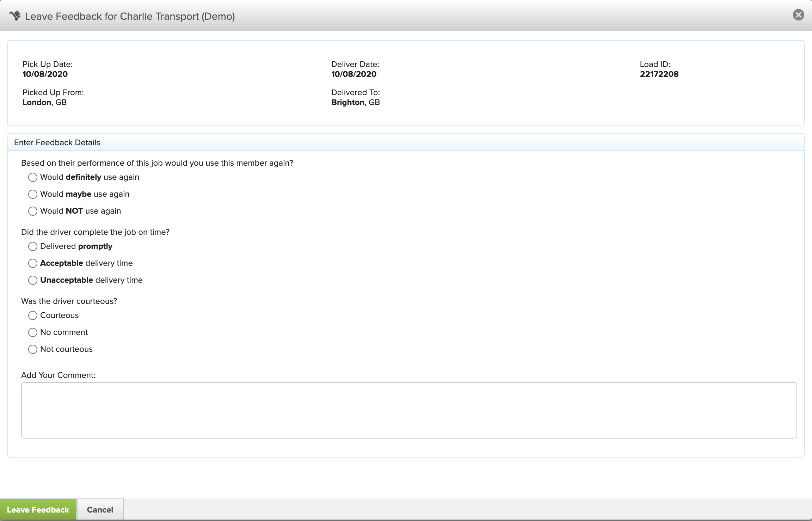Click the Enter Feedback Details header
The width and height of the screenshot is (812, 521).
coord(57,142)
